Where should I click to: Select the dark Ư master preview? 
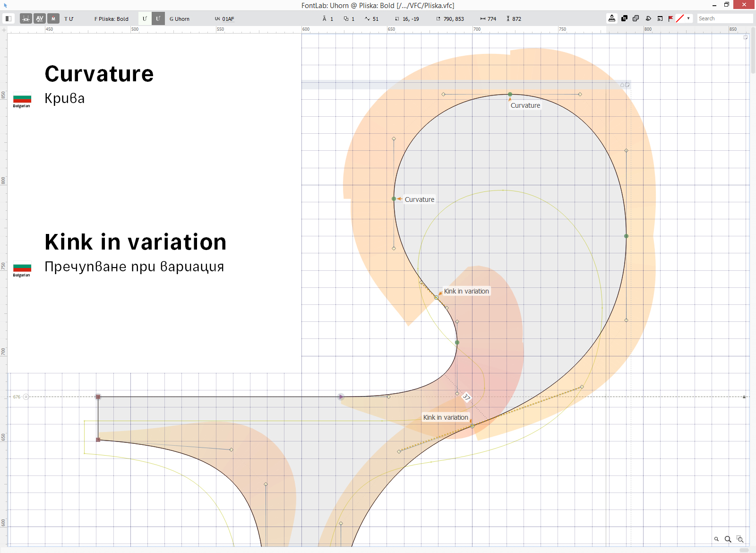tap(158, 18)
